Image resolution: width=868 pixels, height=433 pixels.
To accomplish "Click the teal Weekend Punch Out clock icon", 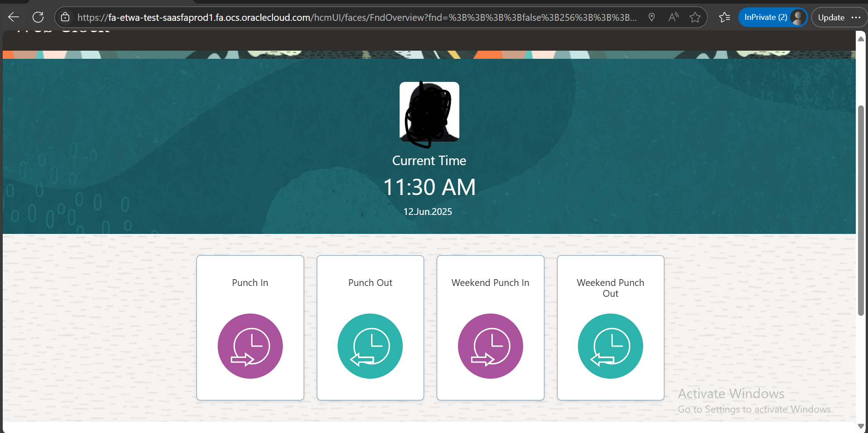I will click(610, 346).
